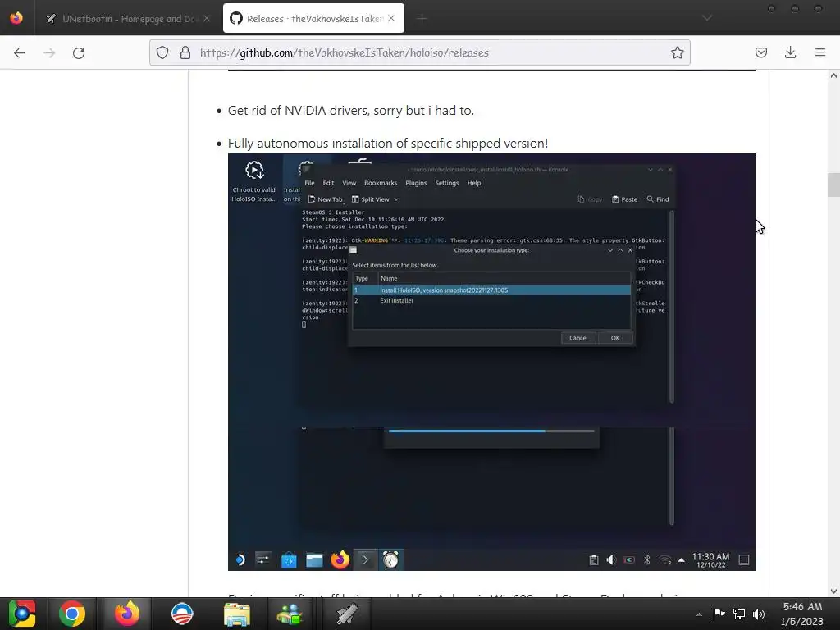The width and height of the screenshot is (840, 630).
Task: Click the page vertical scrollbar thumb
Action: click(833, 185)
